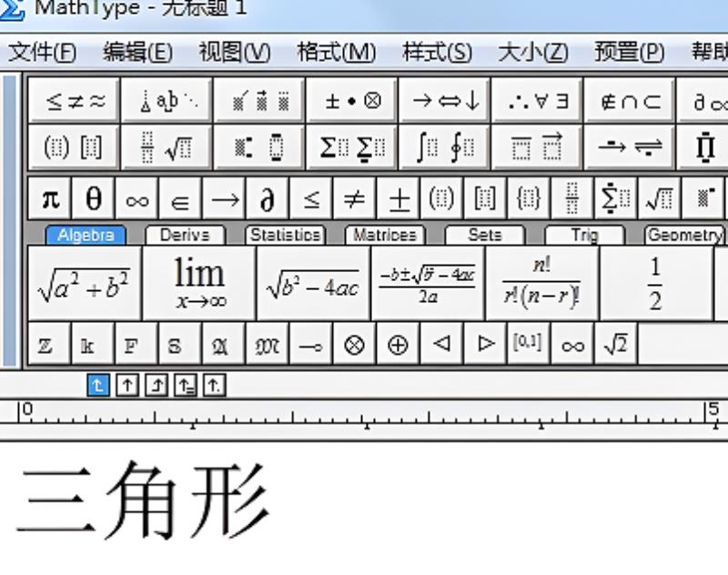Open the summation templates palette
Screen dimensions: 728x575
pyautogui.click(x=352, y=147)
